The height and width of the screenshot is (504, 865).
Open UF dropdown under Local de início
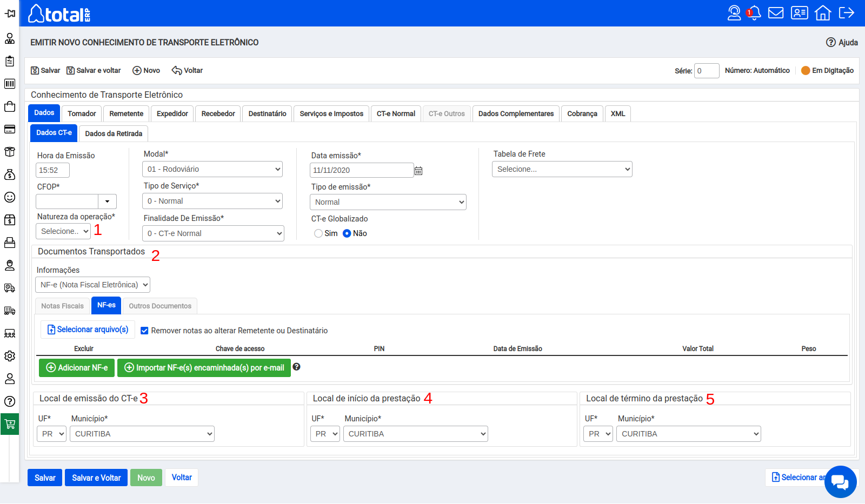325,434
